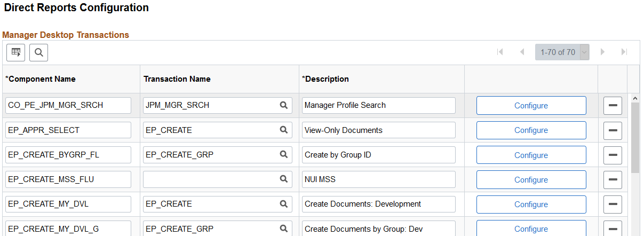Click Configure for Create Documents: Development

click(531, 204)
